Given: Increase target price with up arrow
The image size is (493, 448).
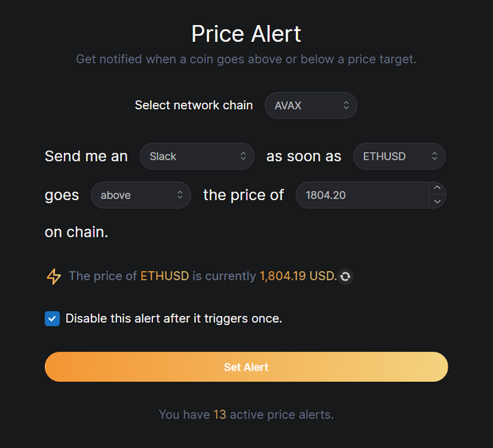Looking at the screenshot, I should (437, 188).
